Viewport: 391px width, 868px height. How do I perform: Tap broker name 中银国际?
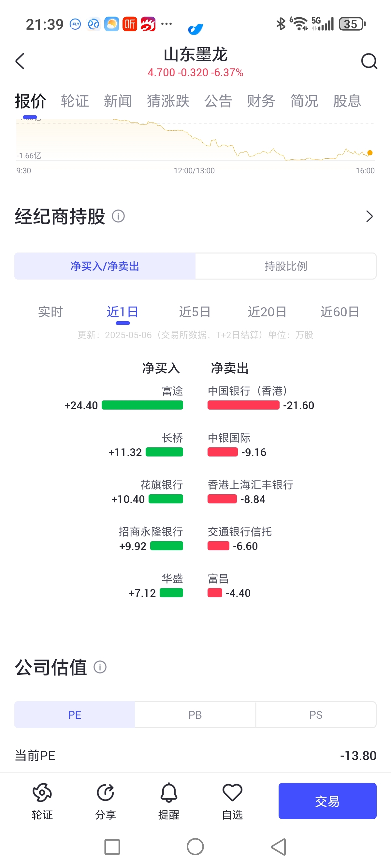point(229,438)
